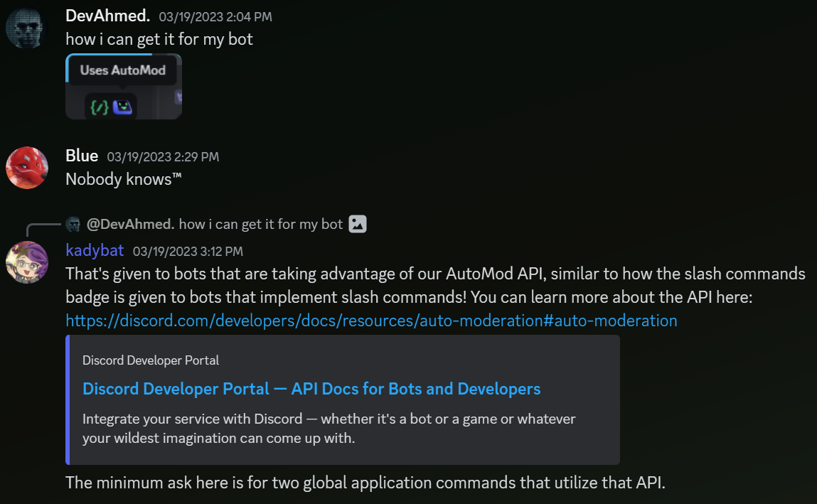Click the image attachment icon in reply preview
Image resolution: width=817 pixels, height=504 pixels.
pos(358,224)
